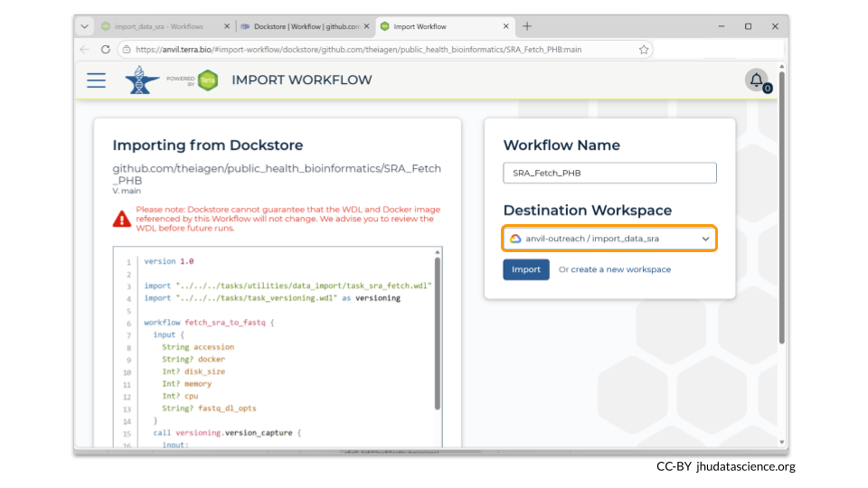Click the green Terra hexagon logo
The image size is (868, 488).
click(208, 80)
